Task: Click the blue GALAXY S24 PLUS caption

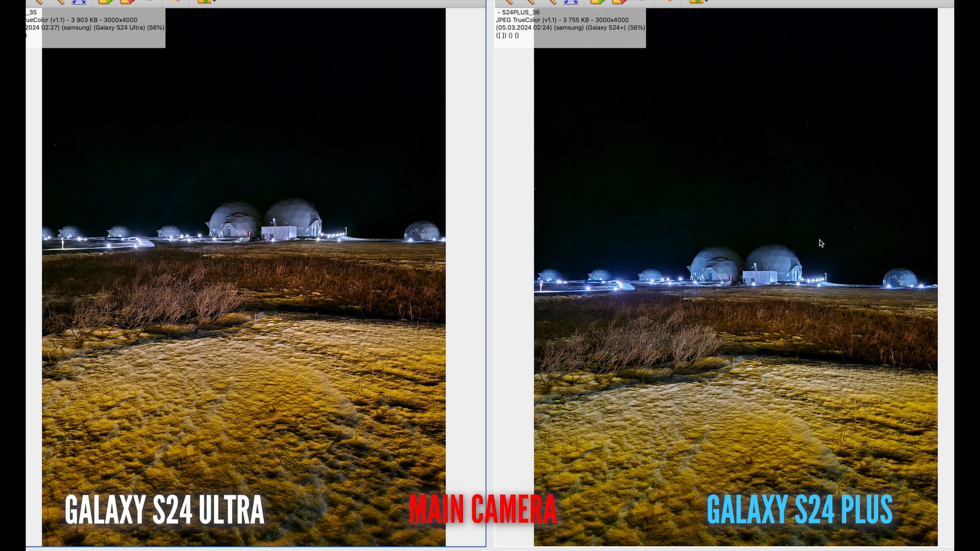Action: [x=799, y=510]
